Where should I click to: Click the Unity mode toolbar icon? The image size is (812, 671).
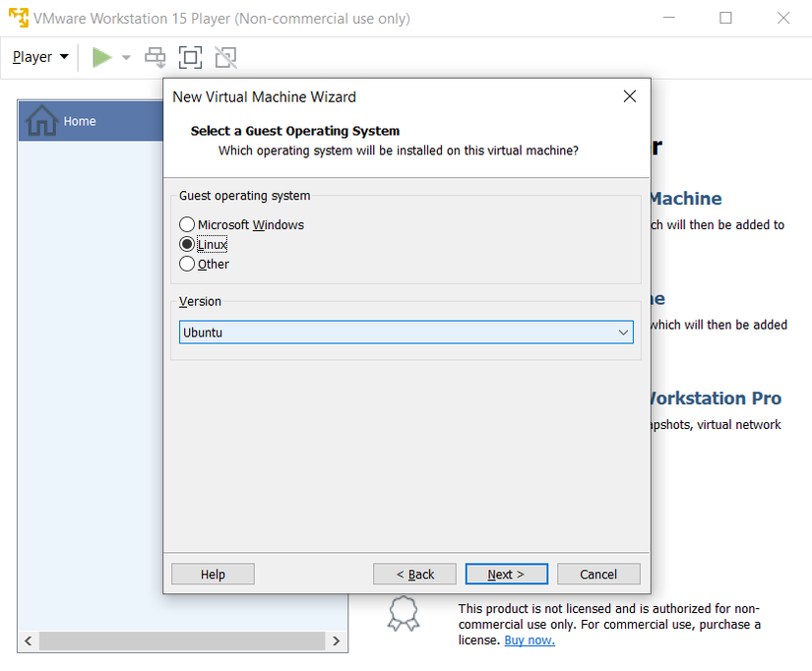(225, 56)
